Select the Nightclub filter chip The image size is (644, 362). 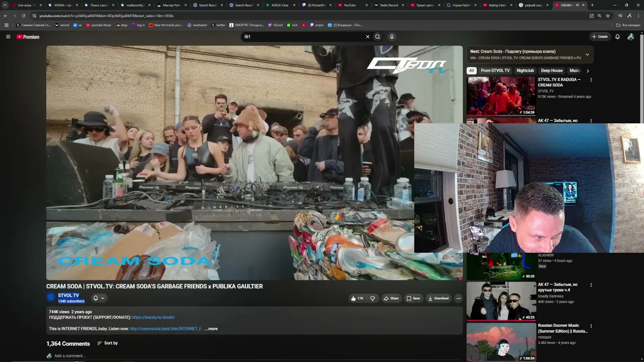[525, 71]
